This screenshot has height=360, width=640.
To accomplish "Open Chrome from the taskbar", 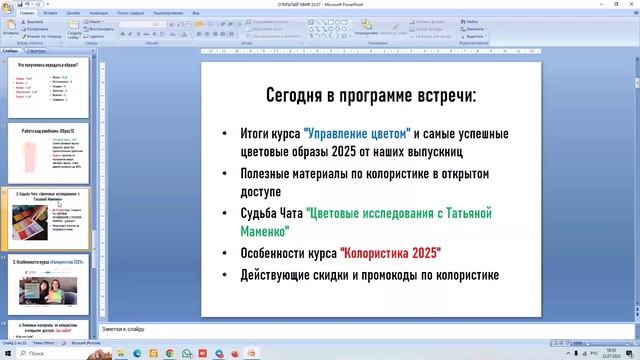I will (x=170, y=353).
